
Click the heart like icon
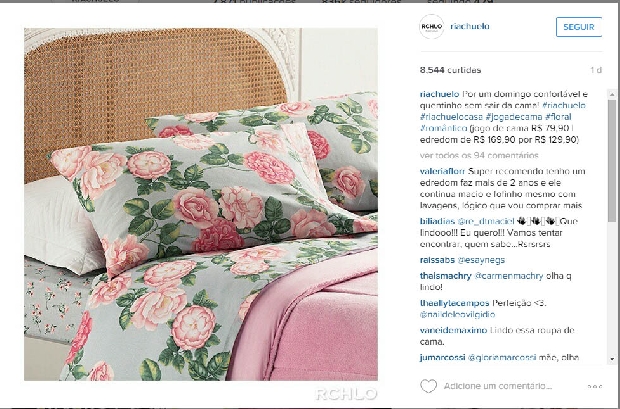(x=428, y=386)
